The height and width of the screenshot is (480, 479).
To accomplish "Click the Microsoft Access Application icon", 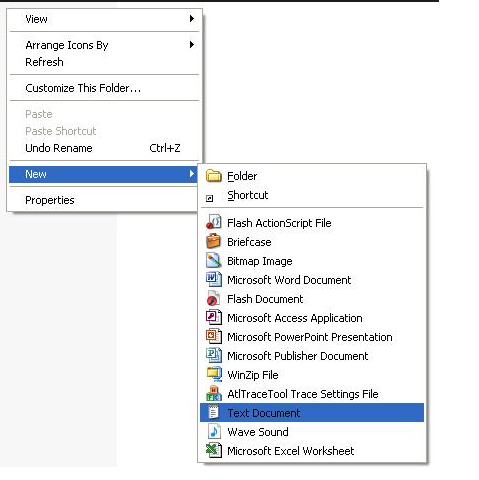I will click(x=214, y=317).
